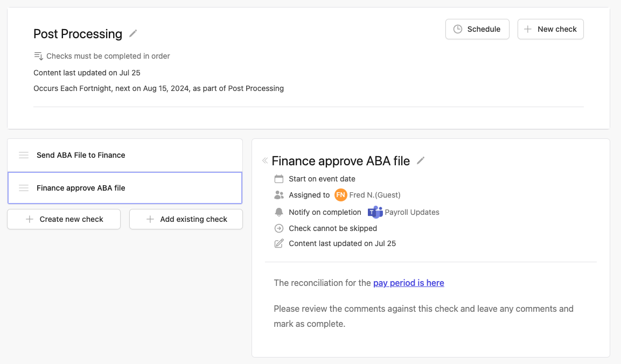
Task: Click the content last updated edit icon
Action: click(279, 243)
